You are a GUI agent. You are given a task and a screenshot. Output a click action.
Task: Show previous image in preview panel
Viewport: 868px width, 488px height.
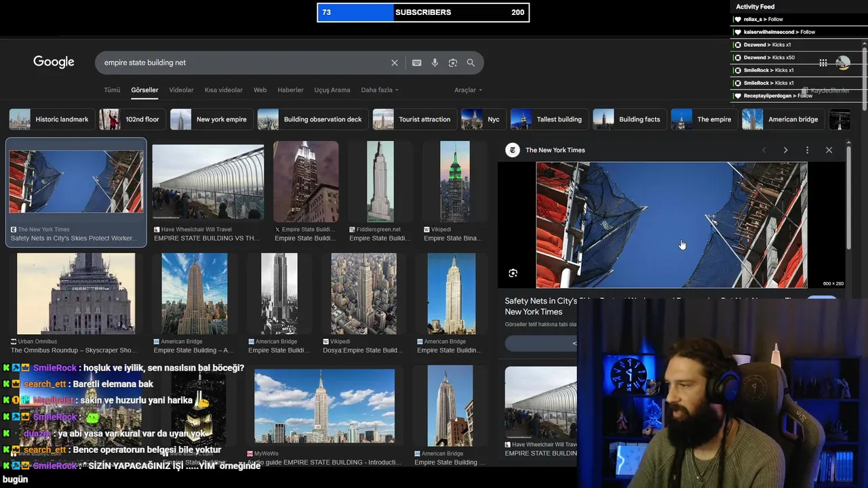point(764,150)
